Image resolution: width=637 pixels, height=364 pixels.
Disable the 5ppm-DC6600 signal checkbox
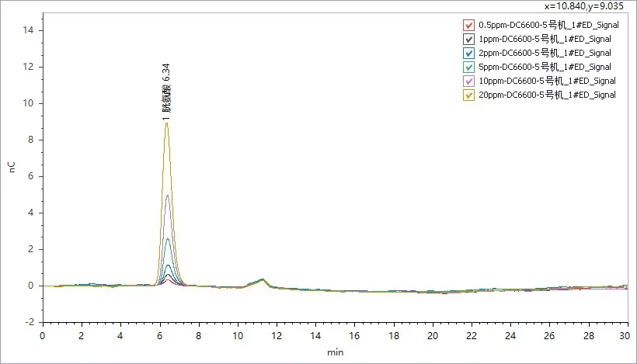[468, 67]
